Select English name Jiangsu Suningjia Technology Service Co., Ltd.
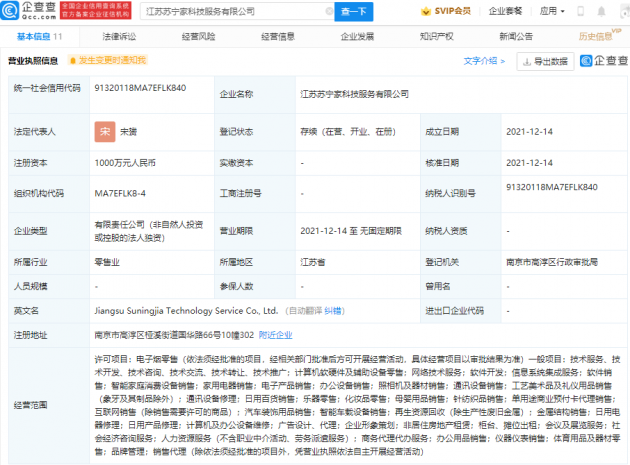Viewport: 630px width, 465px height. pos(186,311)
